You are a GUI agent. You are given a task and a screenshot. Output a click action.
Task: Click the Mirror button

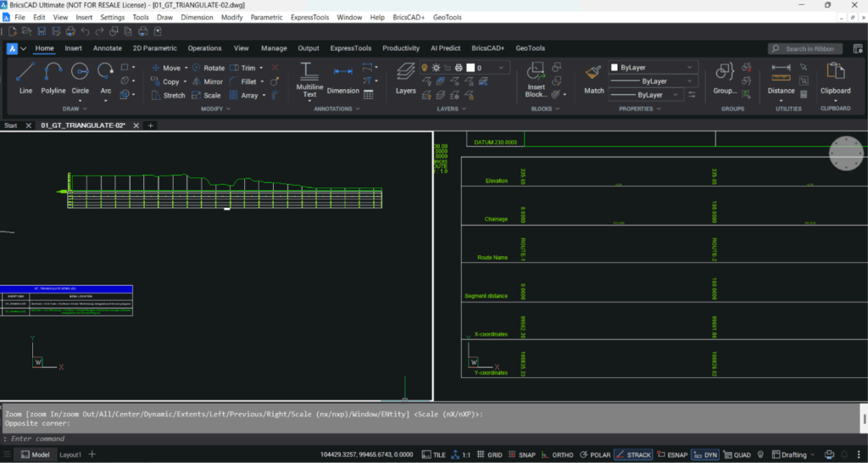coord(208,81)
